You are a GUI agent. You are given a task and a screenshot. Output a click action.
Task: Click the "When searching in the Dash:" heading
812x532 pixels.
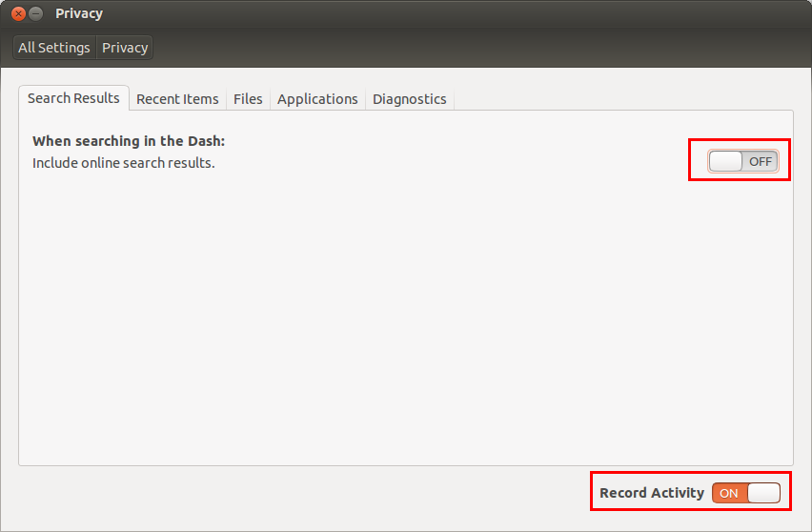pos(129,141)
